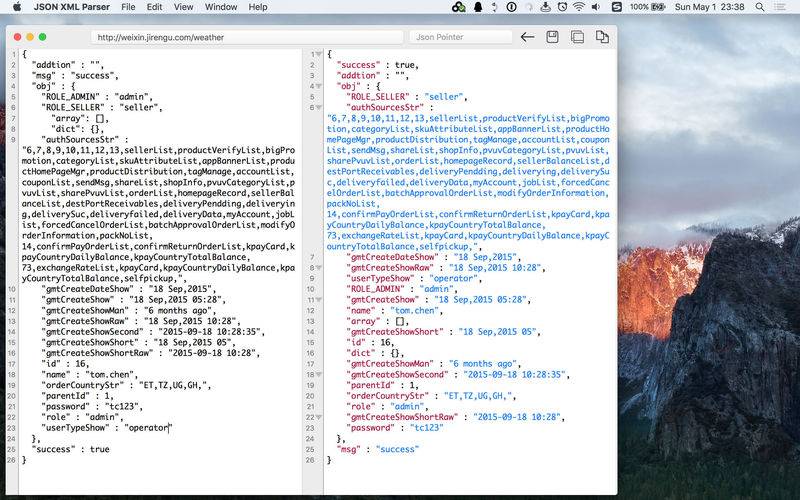Click "gmtCreateShowMan" line in right pane
This screenshot has width=800, height=500.
pyautogui.click(x=434, y=364)
